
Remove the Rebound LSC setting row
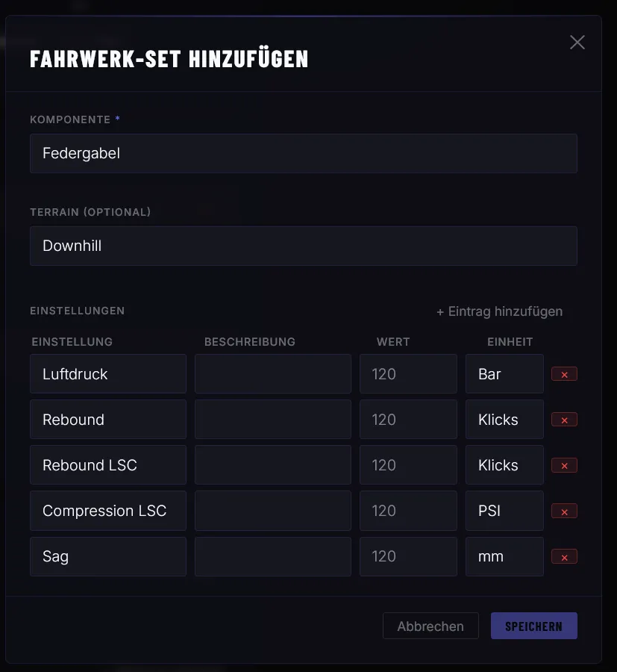[x=564, y=464]
